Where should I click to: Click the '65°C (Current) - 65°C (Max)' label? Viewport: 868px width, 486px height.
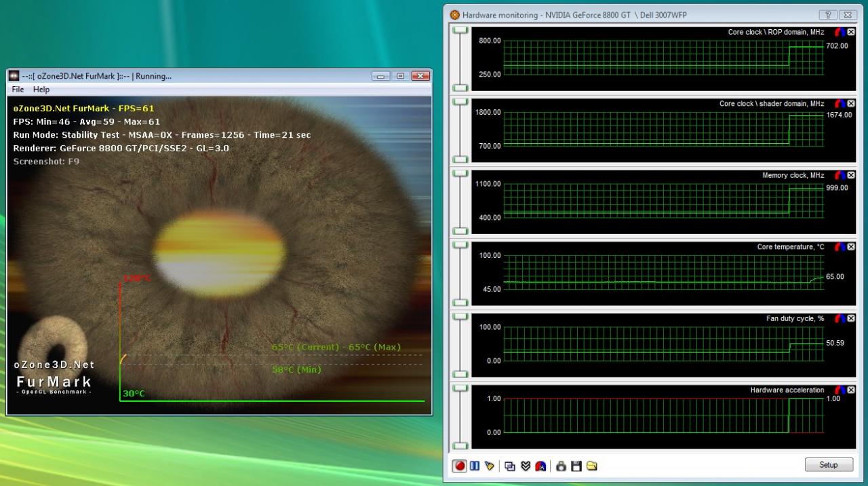pos(336,348)
